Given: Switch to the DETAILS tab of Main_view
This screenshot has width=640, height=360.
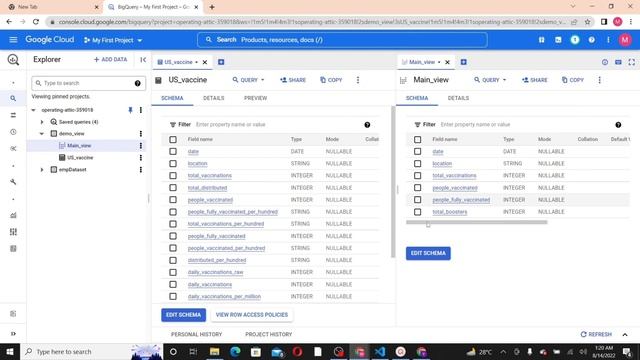Looking at the screenshot, I should coord(458,98).
